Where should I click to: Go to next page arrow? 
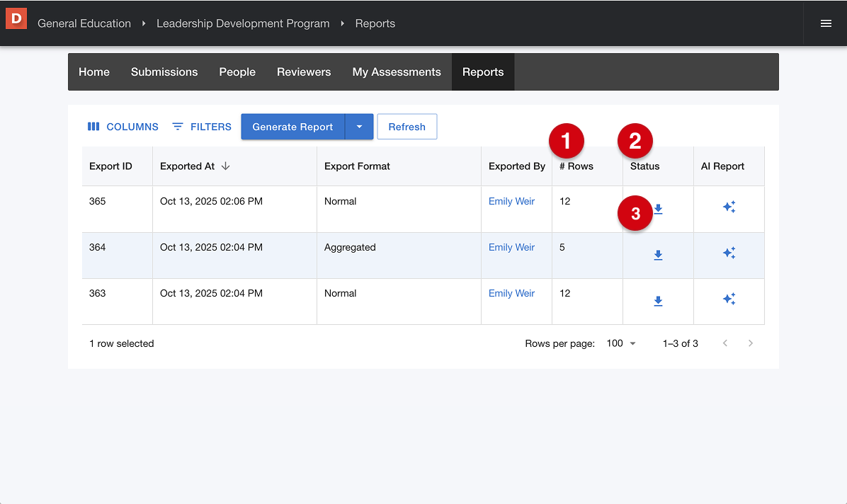pyautogui.click(x=750, y=343)
